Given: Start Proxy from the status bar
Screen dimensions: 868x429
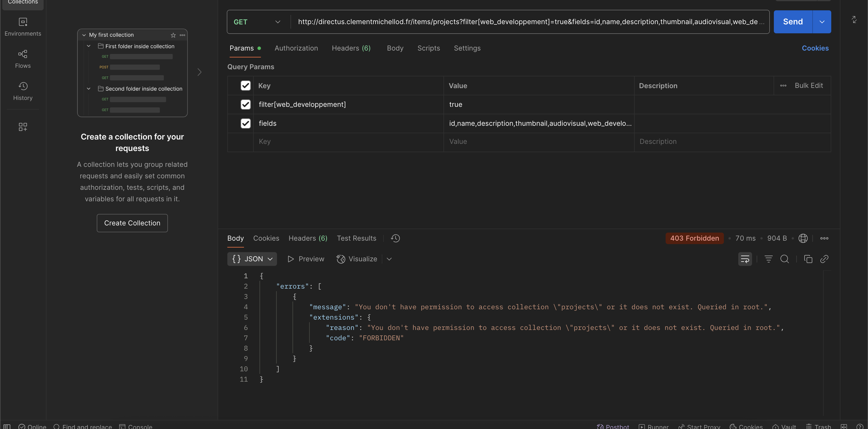Looking at the screenshot, I should [x=699, y=426].
